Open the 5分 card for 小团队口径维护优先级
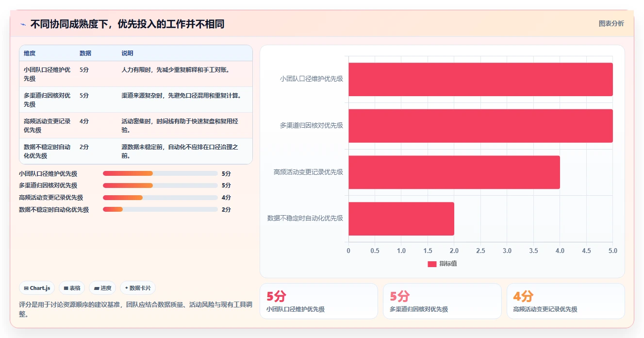The image size is (644, 338). (319, 301)
